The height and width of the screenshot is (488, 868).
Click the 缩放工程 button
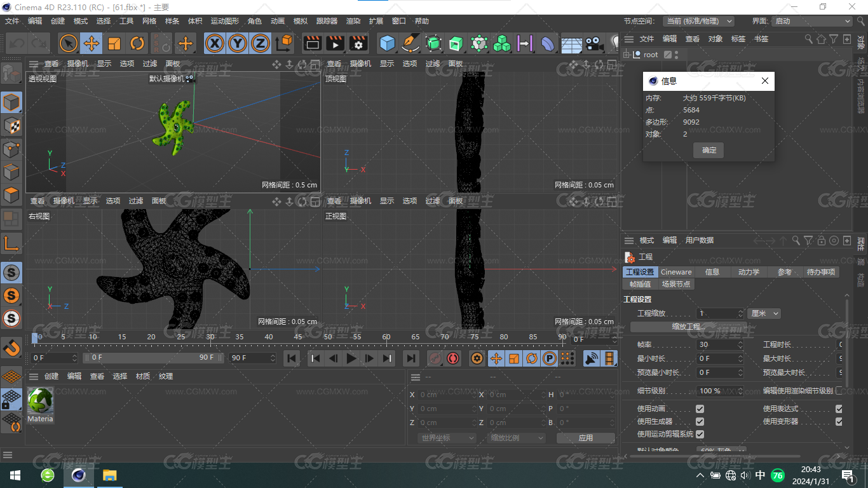pyautogui.click(x=689, y=327)
